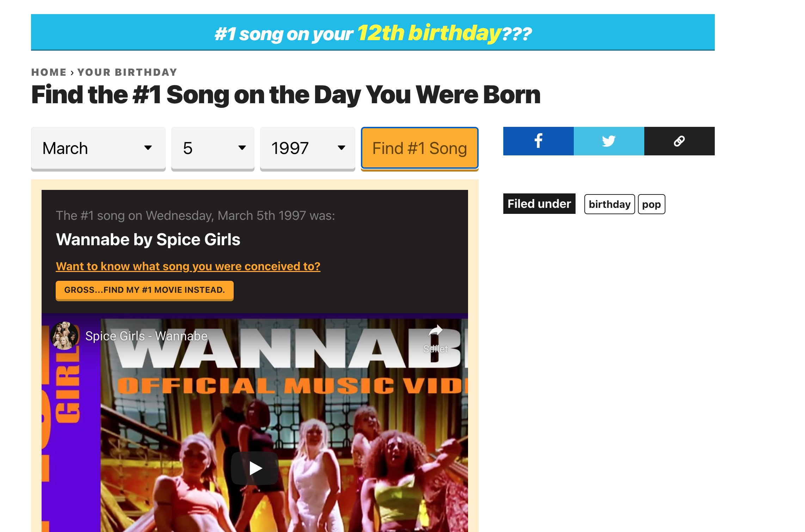Click the Filed under label

[x=539, y=204]
